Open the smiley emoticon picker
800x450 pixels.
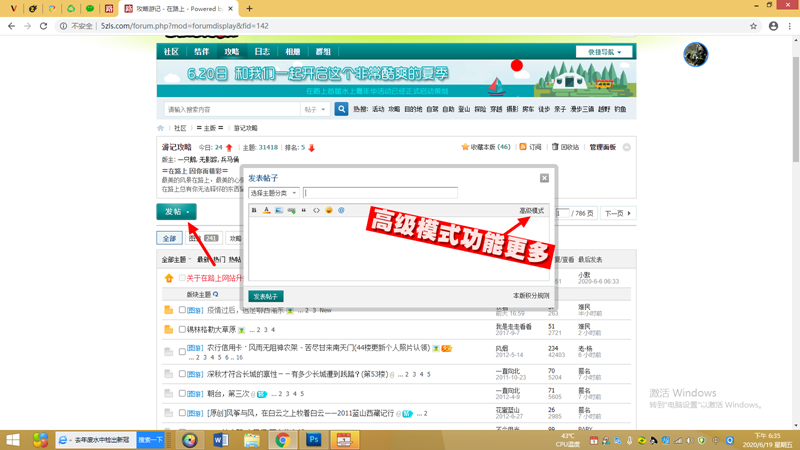pos(329,210)
